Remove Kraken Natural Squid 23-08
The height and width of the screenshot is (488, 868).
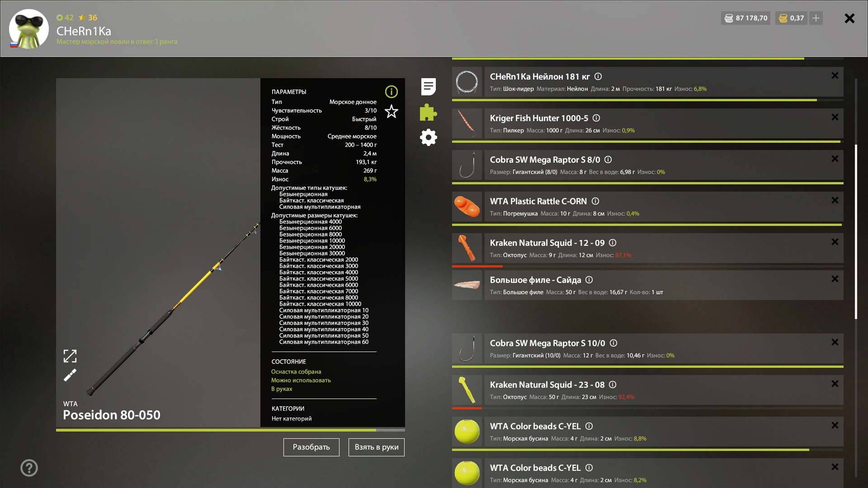pyautogui.click(x=835, y=384)
